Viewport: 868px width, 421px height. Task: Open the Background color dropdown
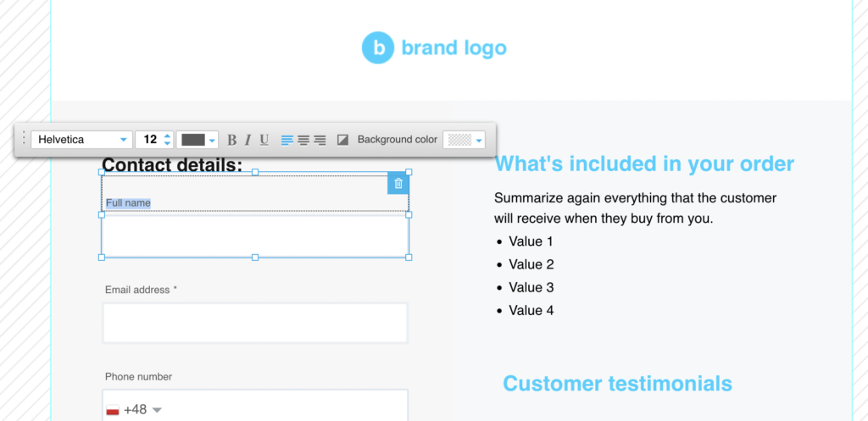pyautogui.click(x=464, y=140)
